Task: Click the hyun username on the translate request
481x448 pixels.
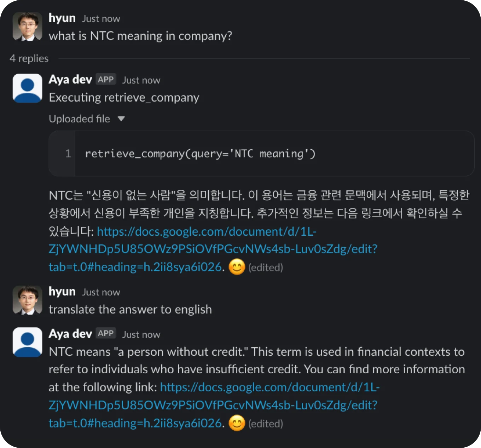Action: 62,292
